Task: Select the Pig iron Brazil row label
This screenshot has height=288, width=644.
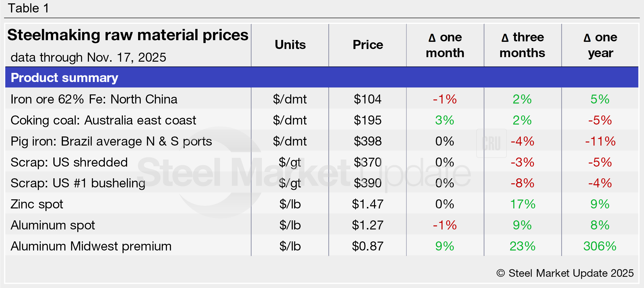Action: coord(111,141)
